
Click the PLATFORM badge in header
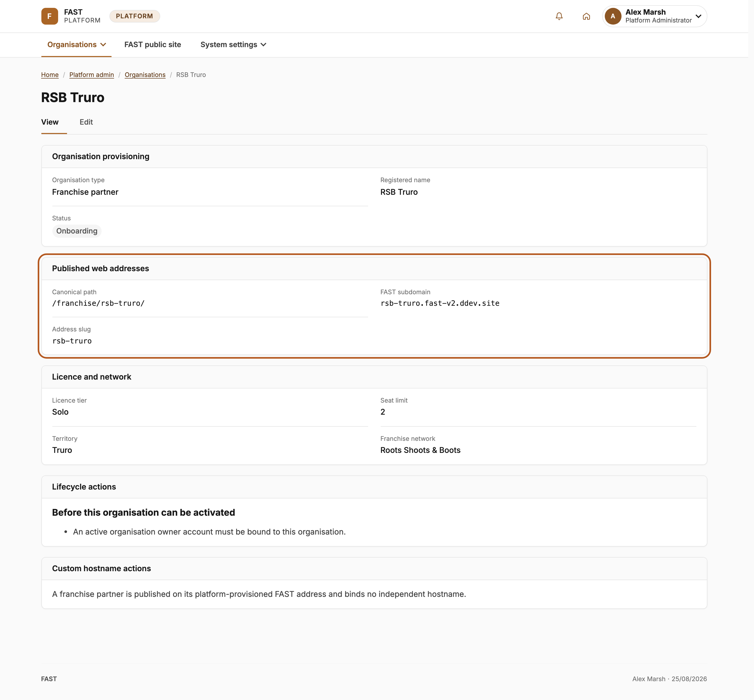coord(135,16)
